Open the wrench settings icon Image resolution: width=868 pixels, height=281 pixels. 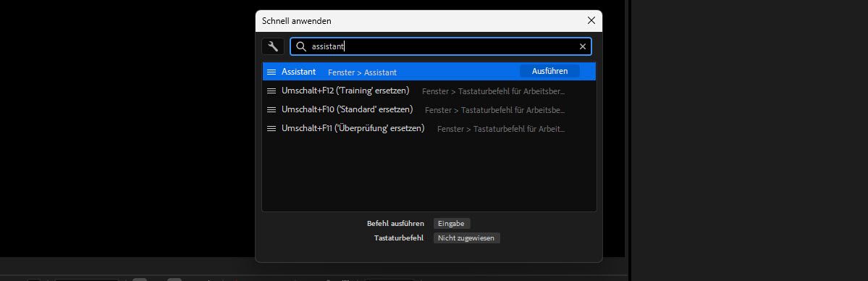(273, 46)
